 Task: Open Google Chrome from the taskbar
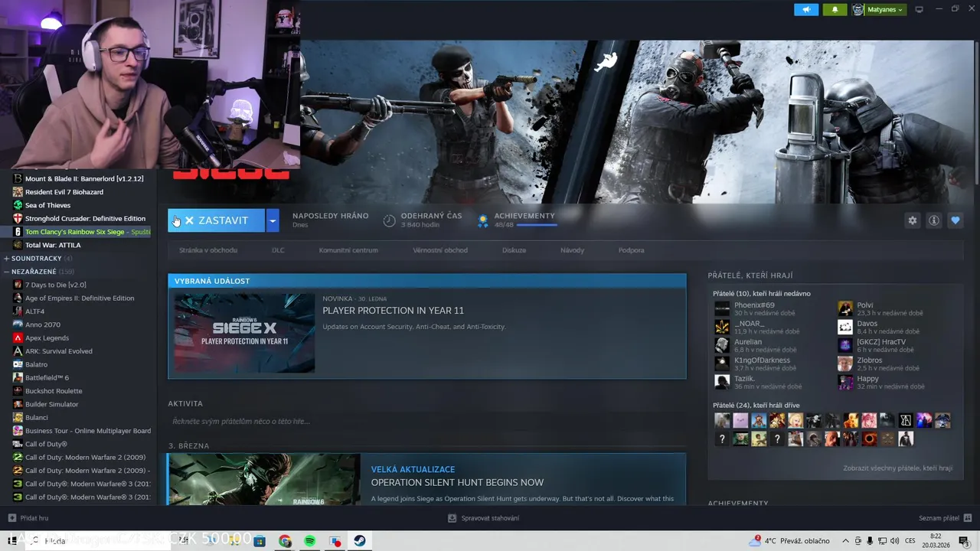click(x=285, y=541)
